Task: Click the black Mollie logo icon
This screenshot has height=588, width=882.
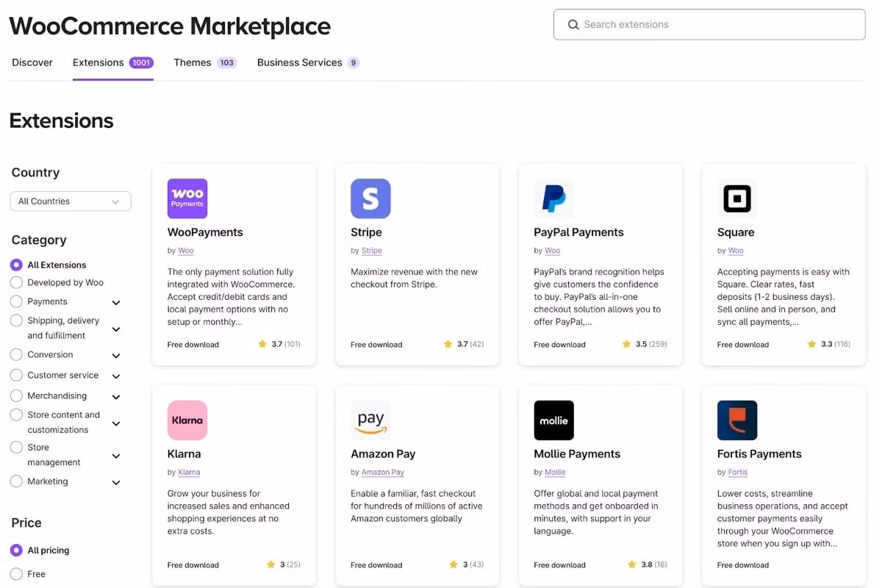Action: (x=553, y=420)
